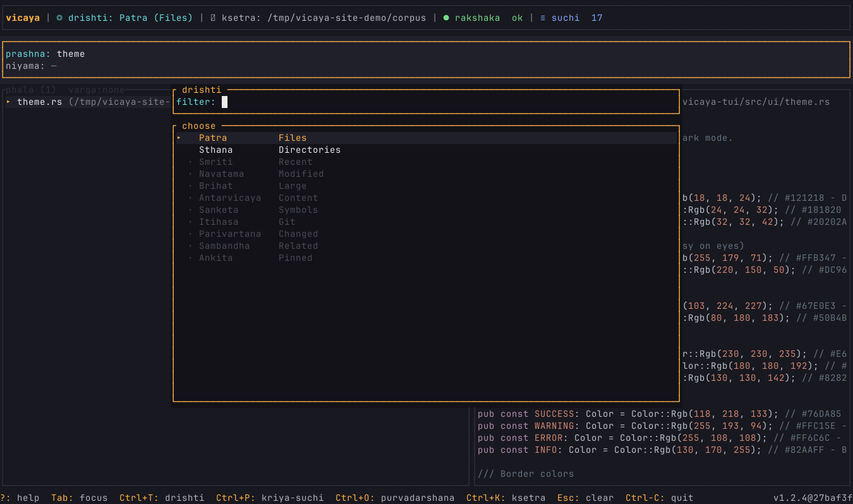This screenshot has height=504, width=853.
Task: Click the Rgb(255, 179, 71) preview line
Action: click(765, 258)
